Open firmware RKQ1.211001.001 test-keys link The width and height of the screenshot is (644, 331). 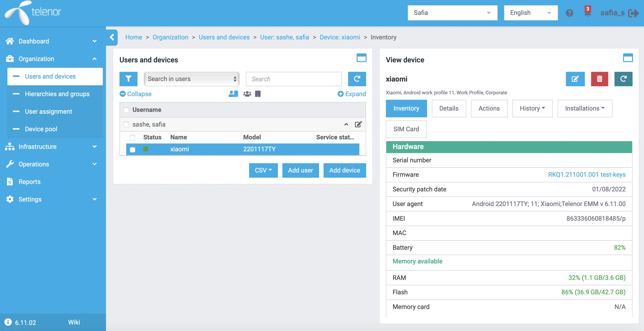pos(587,175)
